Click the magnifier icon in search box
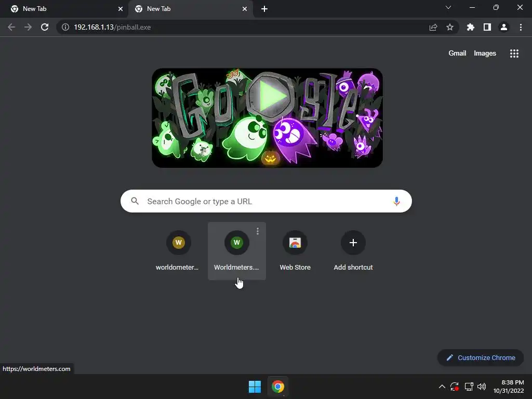 tap(135, 201)
